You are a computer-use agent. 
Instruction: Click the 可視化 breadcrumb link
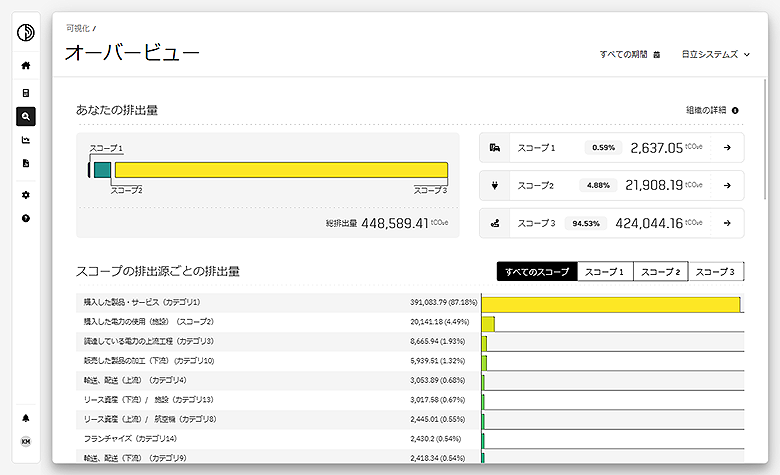tap(78, 28)
